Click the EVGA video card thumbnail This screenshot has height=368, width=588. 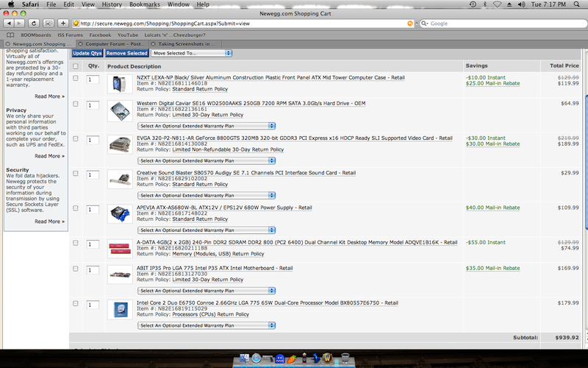pyautogui.click(x=120, y=144)
